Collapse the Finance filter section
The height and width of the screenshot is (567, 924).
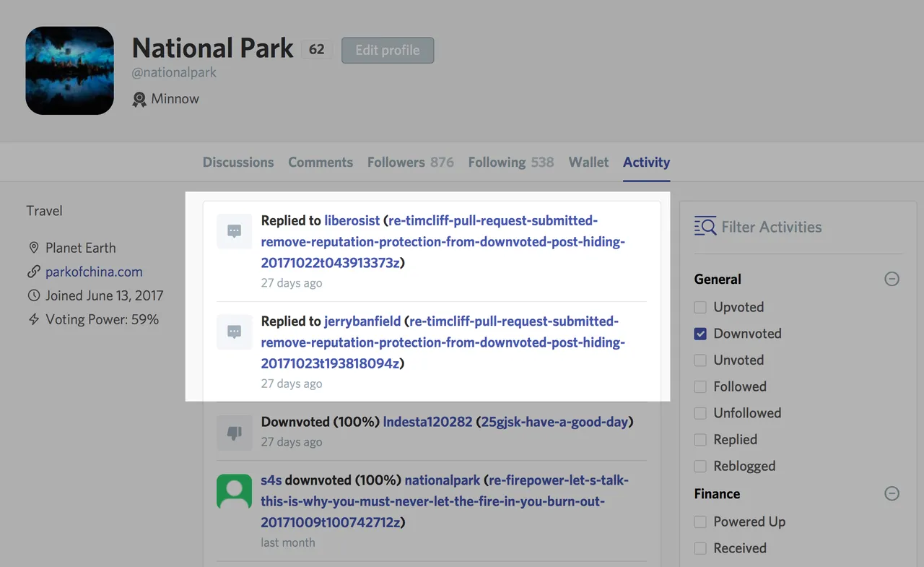(892, 493)
